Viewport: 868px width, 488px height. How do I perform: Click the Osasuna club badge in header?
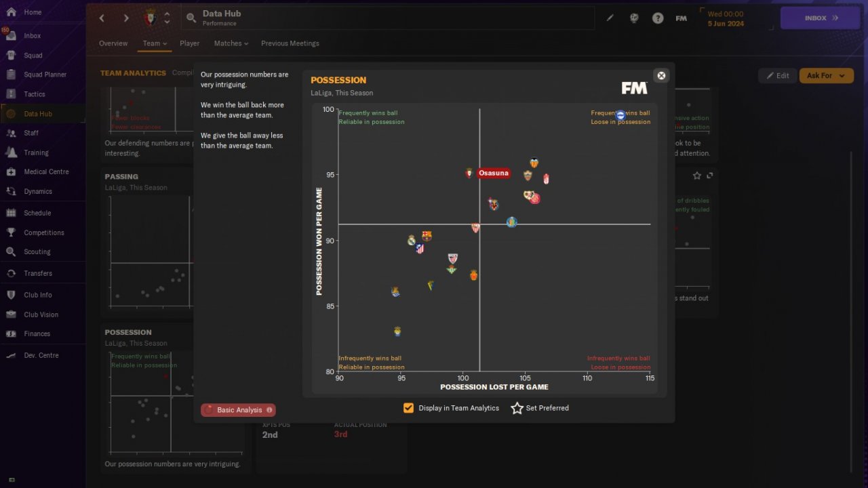click(x=150, y=18)
